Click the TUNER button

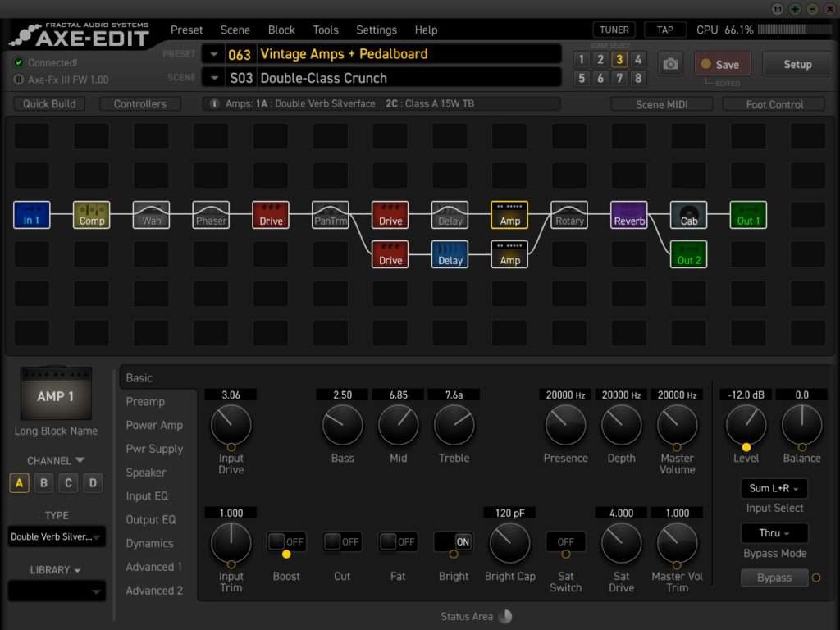tap(614, 30)
